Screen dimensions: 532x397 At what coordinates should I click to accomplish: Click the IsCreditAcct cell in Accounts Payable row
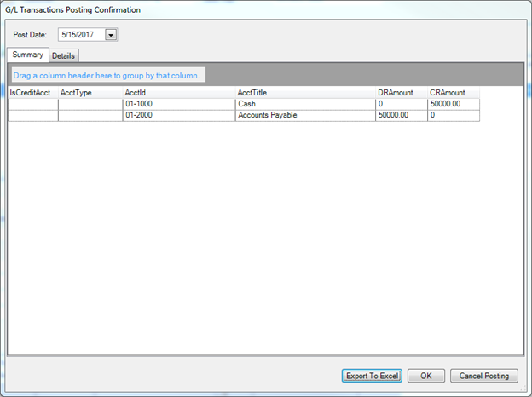(x=33, y=115)
